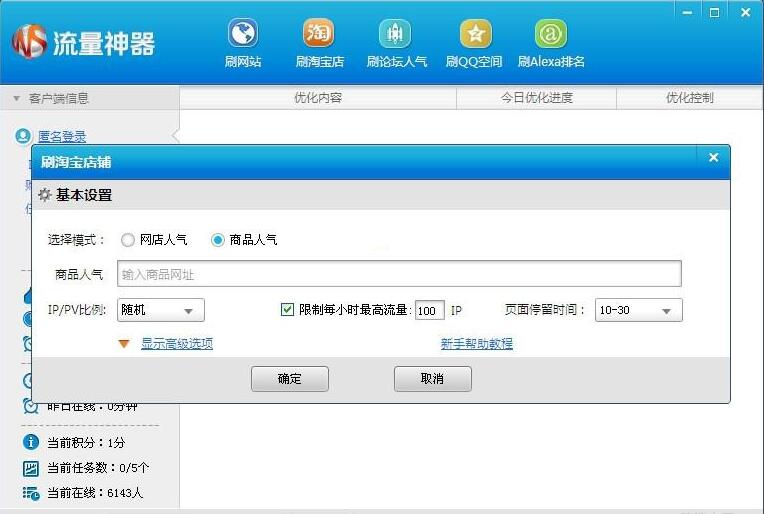Click the 流量神器 NS logo
Screen dimensions: 764x514
(x=30, y=42)
